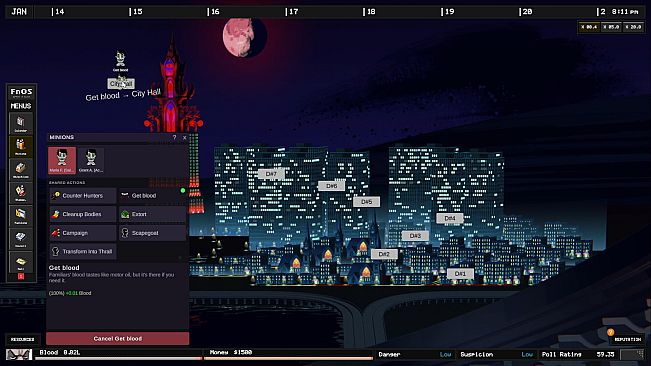Open the sixth sidebar menu with grey papers icon
Screen dimensions: 651x366
21,239
